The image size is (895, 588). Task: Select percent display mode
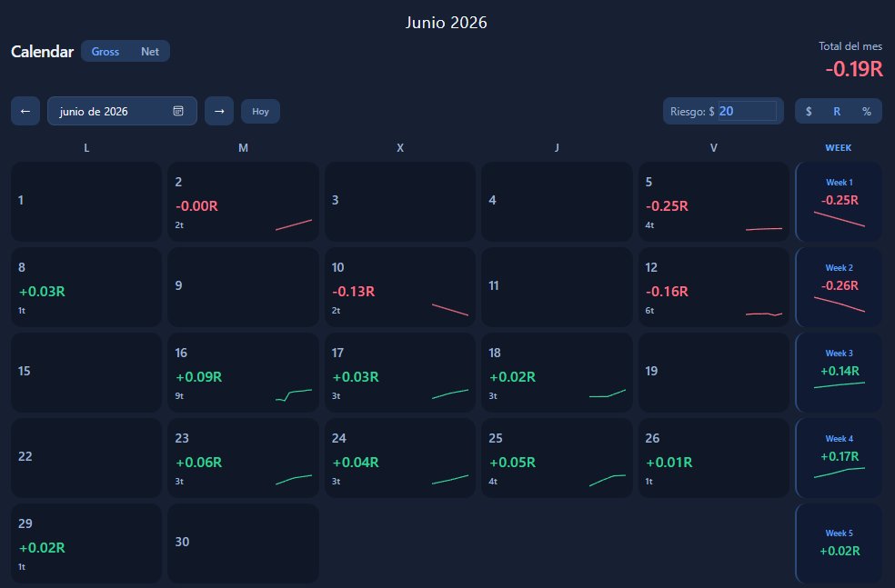point(867,111)
